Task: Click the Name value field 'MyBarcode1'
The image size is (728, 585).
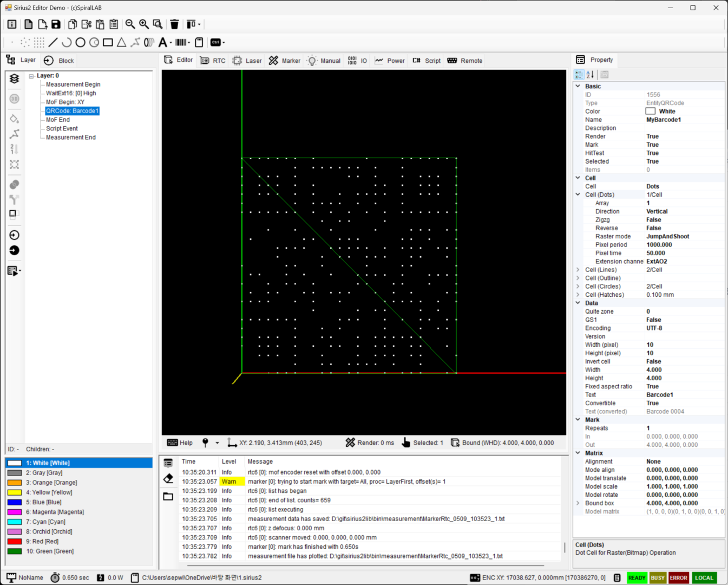Action: pos(685,120)
